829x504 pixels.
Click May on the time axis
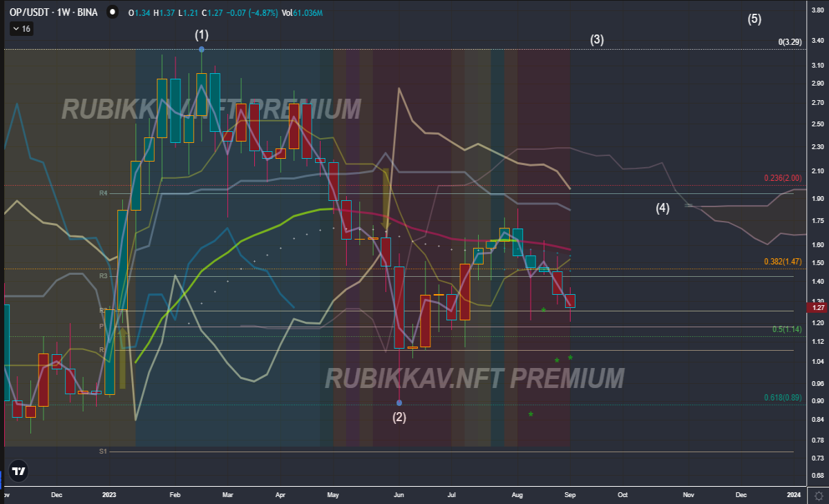coord(333,495)
